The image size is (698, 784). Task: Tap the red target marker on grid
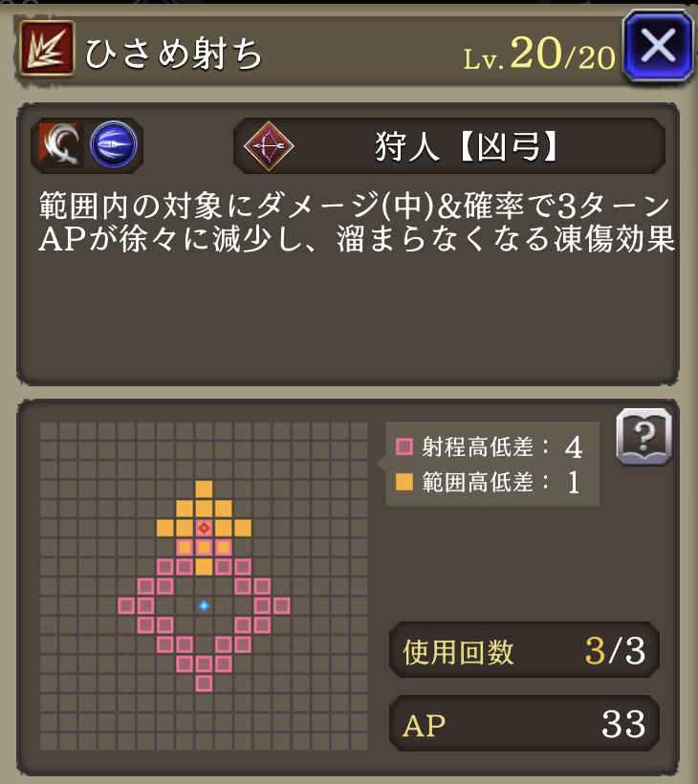(204, 528)
